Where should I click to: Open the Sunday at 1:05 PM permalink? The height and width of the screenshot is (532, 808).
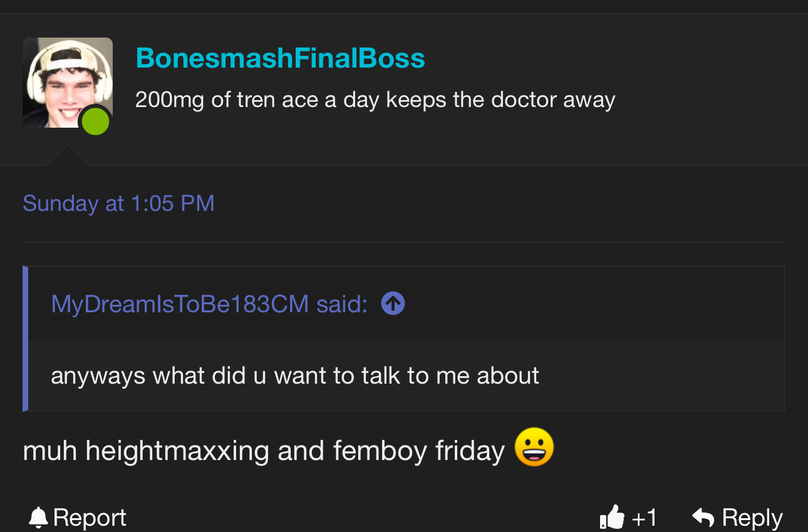coord(118,203)
